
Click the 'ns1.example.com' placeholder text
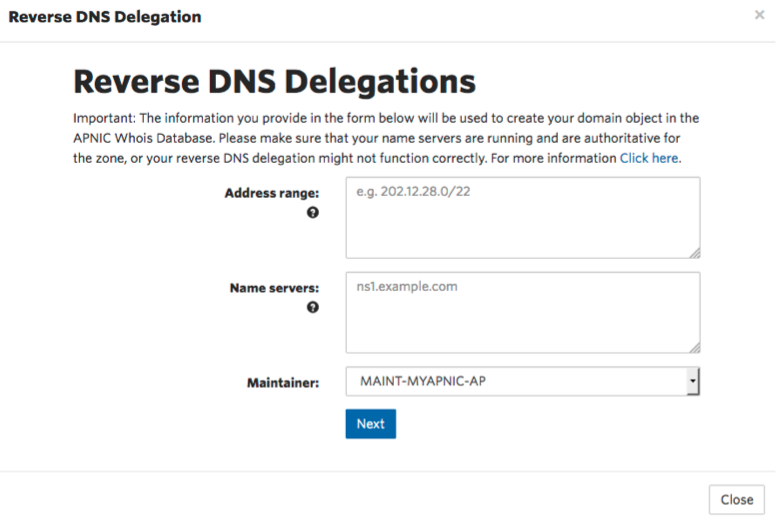[x=407, y=287]
